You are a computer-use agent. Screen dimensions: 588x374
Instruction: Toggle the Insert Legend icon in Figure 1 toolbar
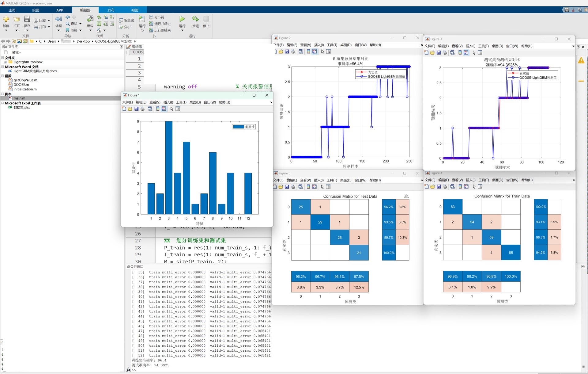click(x=164, y=109)
